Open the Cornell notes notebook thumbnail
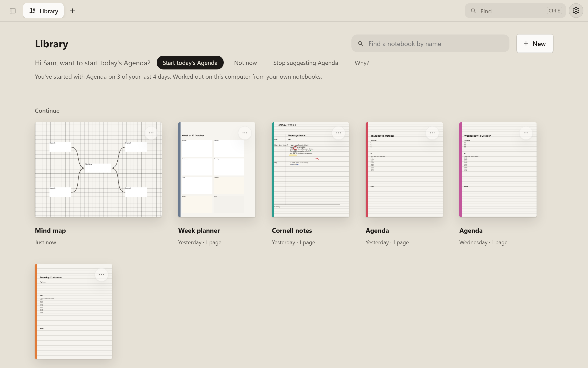Screen dimensions: 588x368 pos(311,170)
